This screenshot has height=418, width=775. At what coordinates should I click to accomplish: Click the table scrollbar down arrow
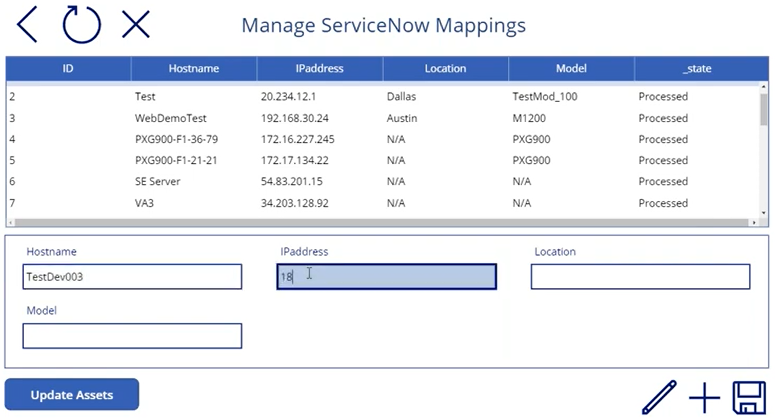click(x=764, y=213)
